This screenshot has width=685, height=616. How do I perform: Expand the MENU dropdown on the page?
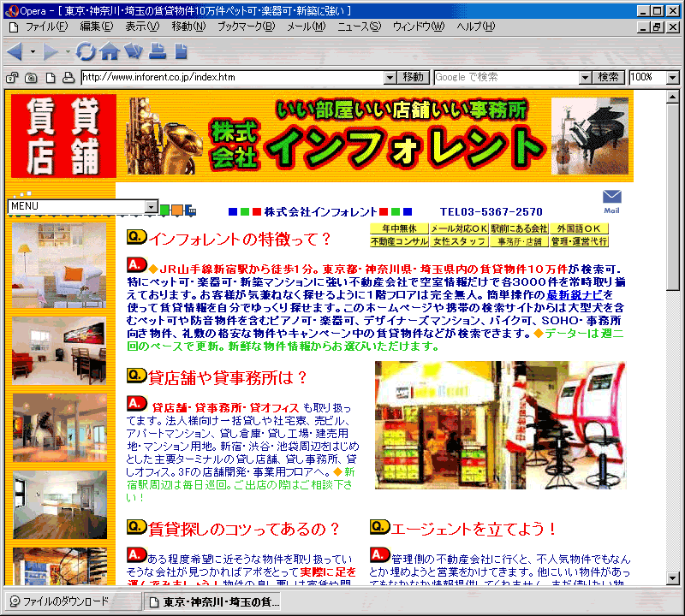152,206
